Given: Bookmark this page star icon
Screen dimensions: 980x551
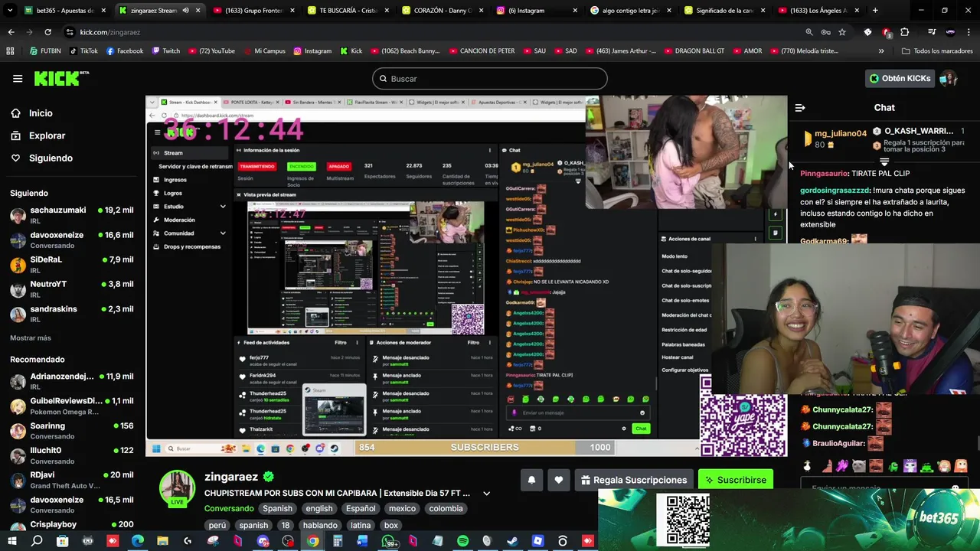Looking at the screenshot, I should [842, 32].
